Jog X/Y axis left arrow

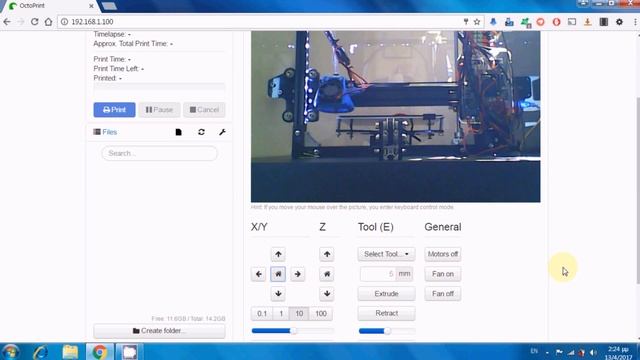258,274
